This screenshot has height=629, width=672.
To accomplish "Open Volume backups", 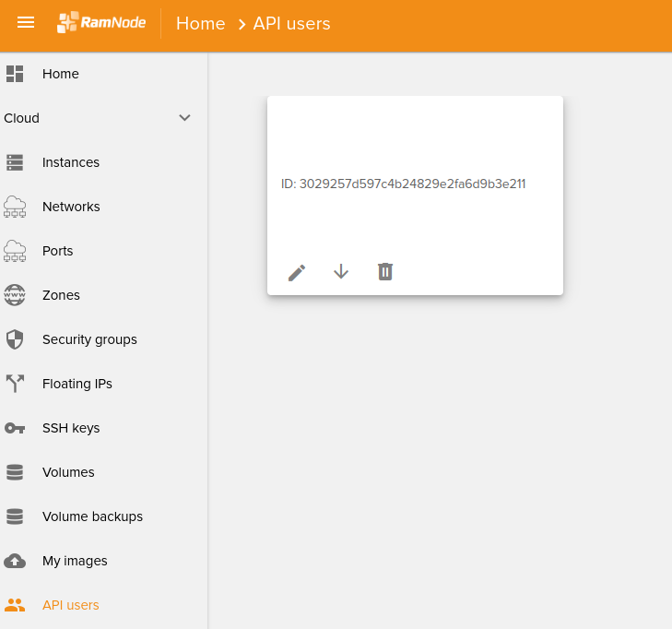I will [92, 516].
